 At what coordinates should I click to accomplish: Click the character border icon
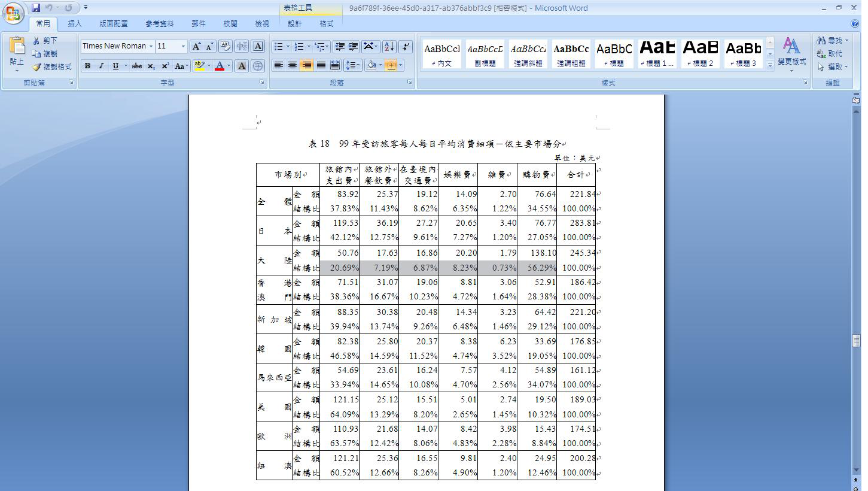click(x=258, y=46)
